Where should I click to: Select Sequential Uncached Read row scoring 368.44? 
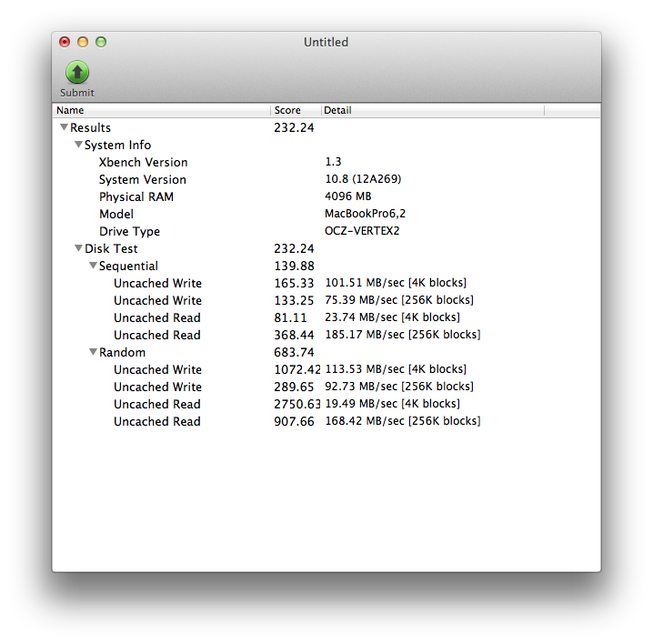[x=326, y=335]
